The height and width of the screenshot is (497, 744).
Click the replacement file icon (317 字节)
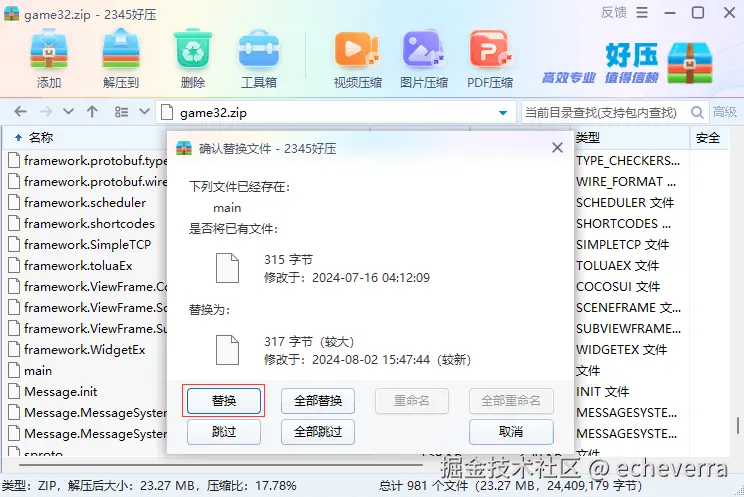pyautogui.click(x=227, y=350)
